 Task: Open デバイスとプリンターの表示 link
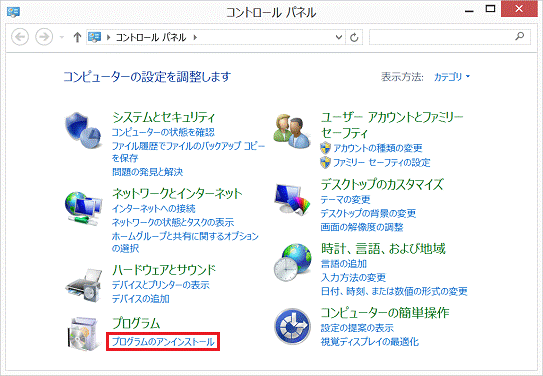(160, 285)
